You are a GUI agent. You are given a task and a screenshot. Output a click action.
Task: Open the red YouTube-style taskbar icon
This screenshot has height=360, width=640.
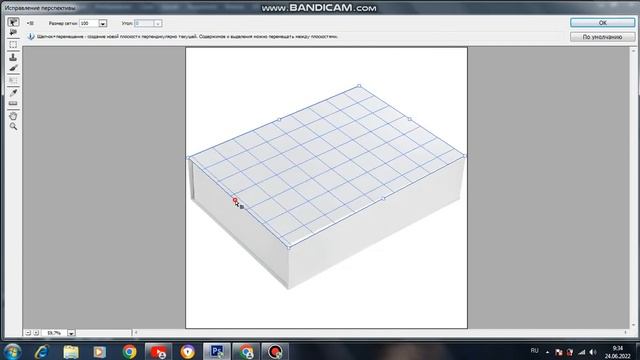click(158, 351)
